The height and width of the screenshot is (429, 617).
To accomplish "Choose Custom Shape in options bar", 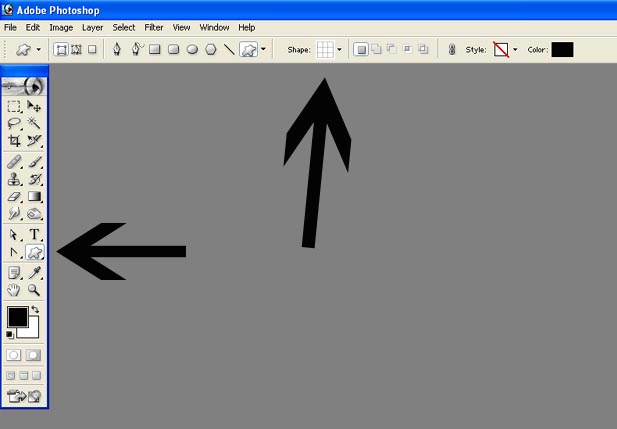I will (x=249, y=49).
